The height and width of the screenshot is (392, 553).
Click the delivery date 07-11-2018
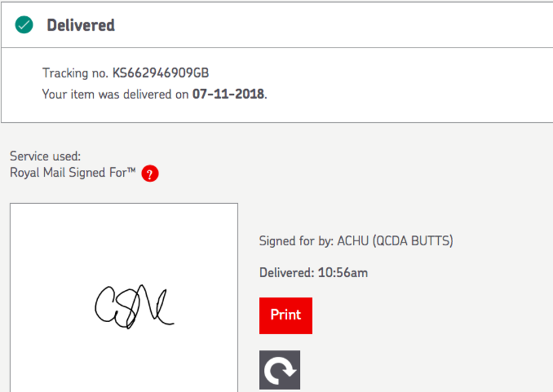[x=228, y=94]
